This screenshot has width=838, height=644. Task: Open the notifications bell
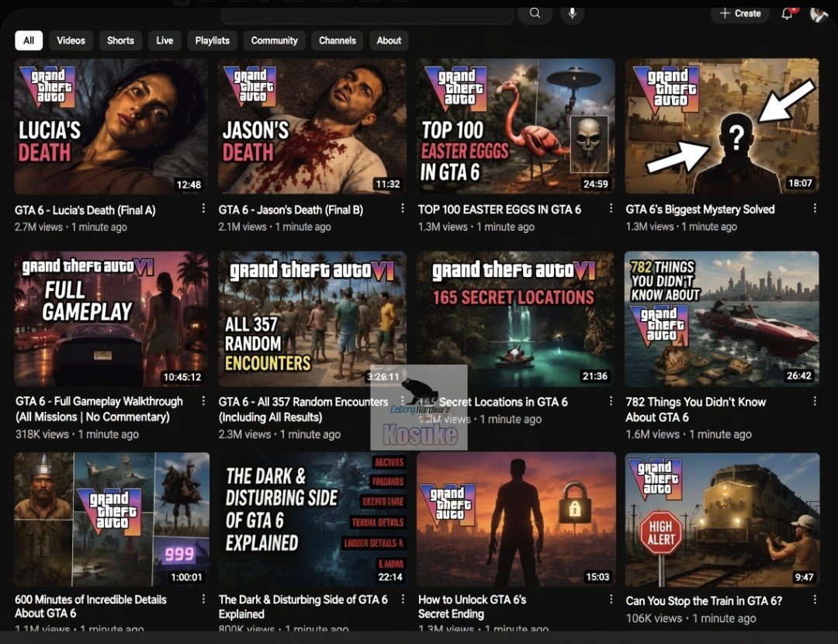coord(788,13)
